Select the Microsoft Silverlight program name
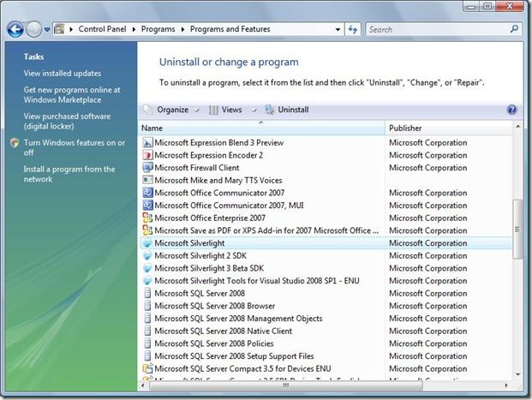The image size is (532, 400). pos(189,243)
